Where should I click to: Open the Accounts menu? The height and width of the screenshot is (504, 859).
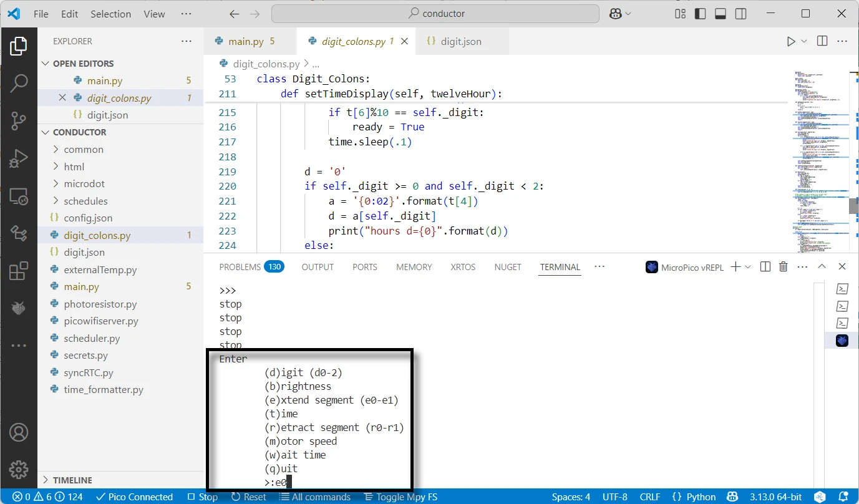click(x=19, y=432)
